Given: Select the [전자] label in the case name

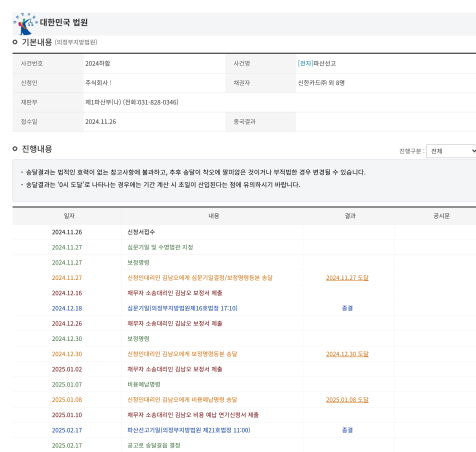Looking at the screenshot, I should click(305, 63).
